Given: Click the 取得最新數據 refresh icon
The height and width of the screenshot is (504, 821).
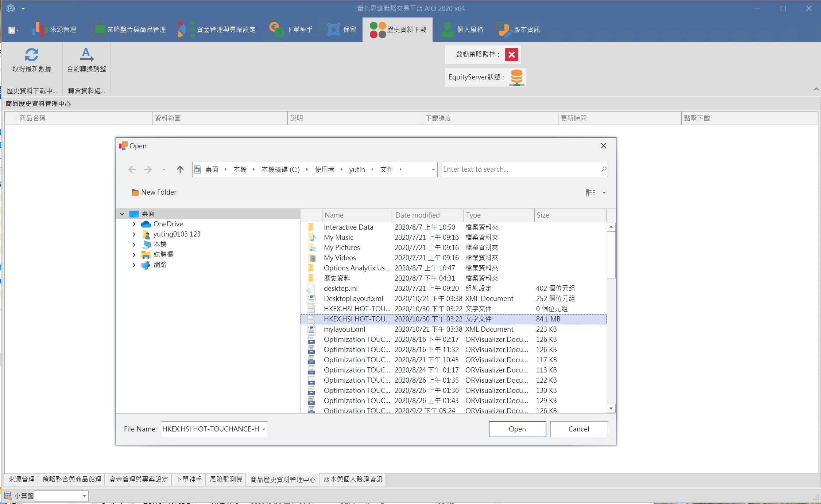Looking at the screenshot, I should pos(32,55).
